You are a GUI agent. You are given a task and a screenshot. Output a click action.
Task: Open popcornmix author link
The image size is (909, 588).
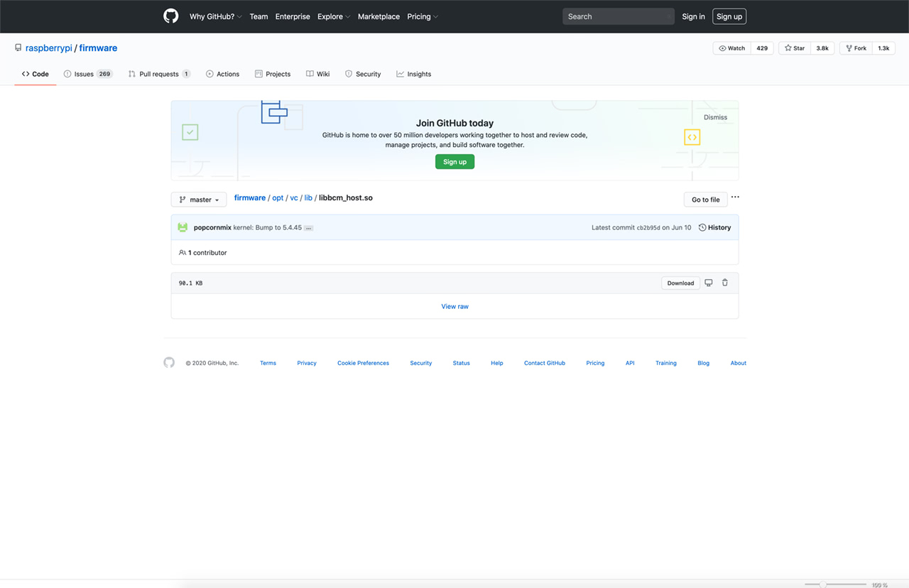pos(212,228)
